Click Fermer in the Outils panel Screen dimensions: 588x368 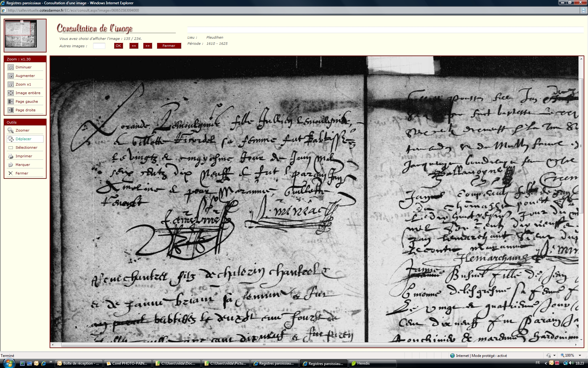coord(11,173)
